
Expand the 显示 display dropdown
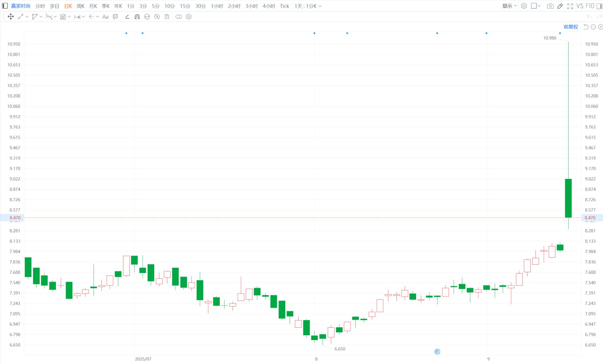tap(509, 6)
